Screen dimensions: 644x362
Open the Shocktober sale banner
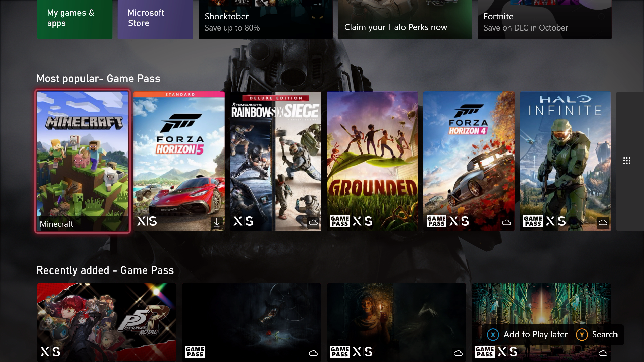pyautogui.click(x=266, y=19)
